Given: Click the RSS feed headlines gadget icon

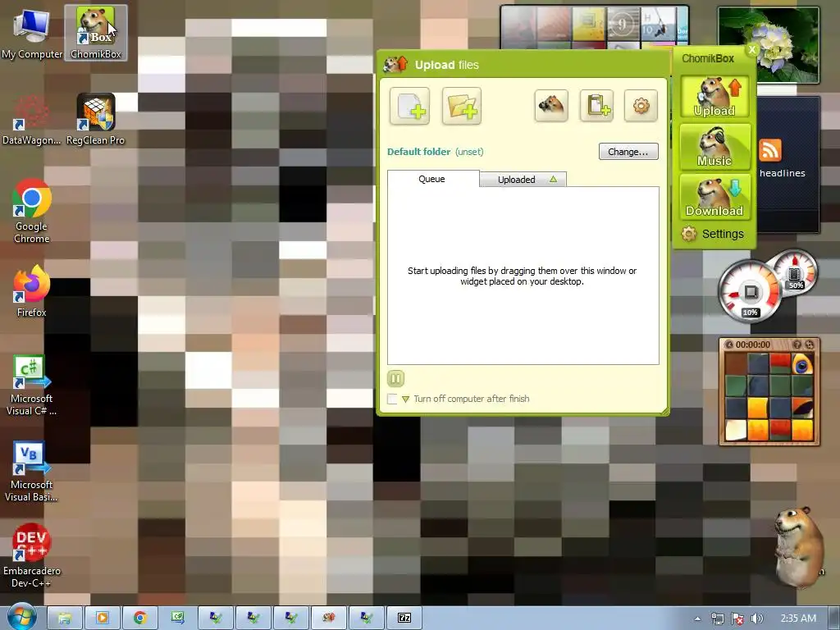Looking at the screenshot, I should (x=770, y=151).
